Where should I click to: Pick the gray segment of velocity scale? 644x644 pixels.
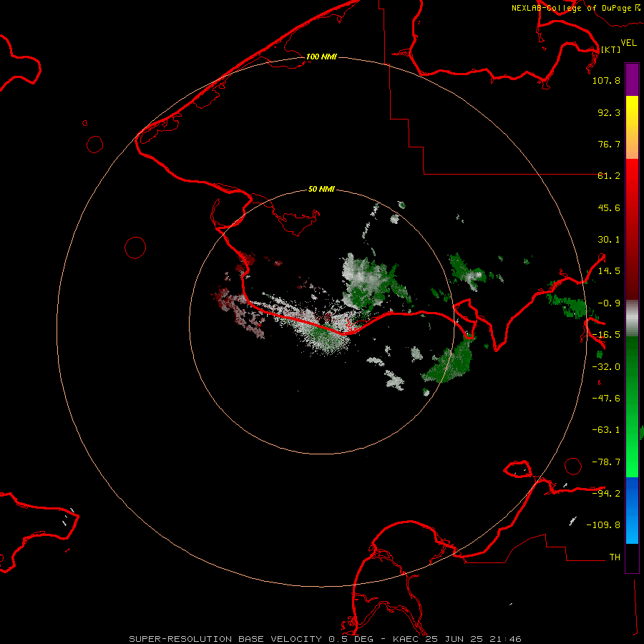coord(632,318)
